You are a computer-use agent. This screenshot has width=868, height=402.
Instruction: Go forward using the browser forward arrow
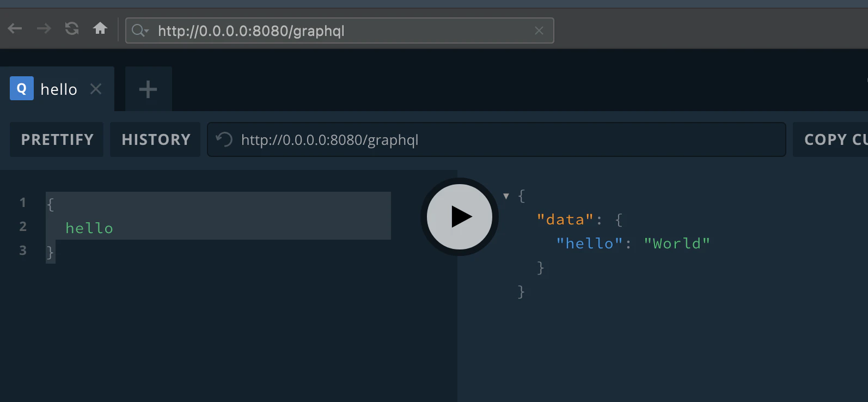pos(44,28)
